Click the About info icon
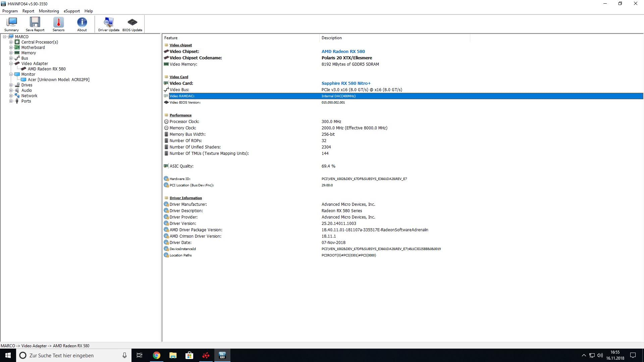This screenshot has height=362, width=644. 82,24
